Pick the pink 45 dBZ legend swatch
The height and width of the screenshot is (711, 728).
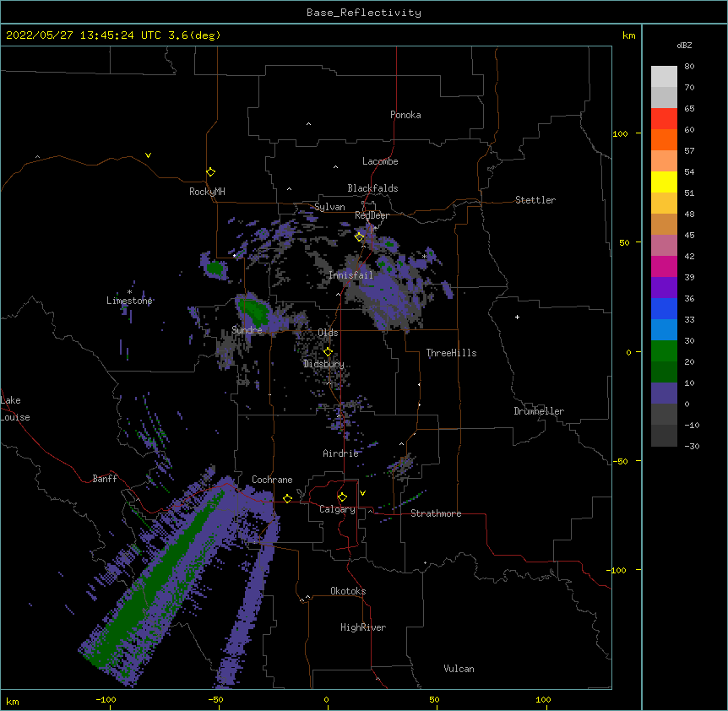(x=664, y=245)
